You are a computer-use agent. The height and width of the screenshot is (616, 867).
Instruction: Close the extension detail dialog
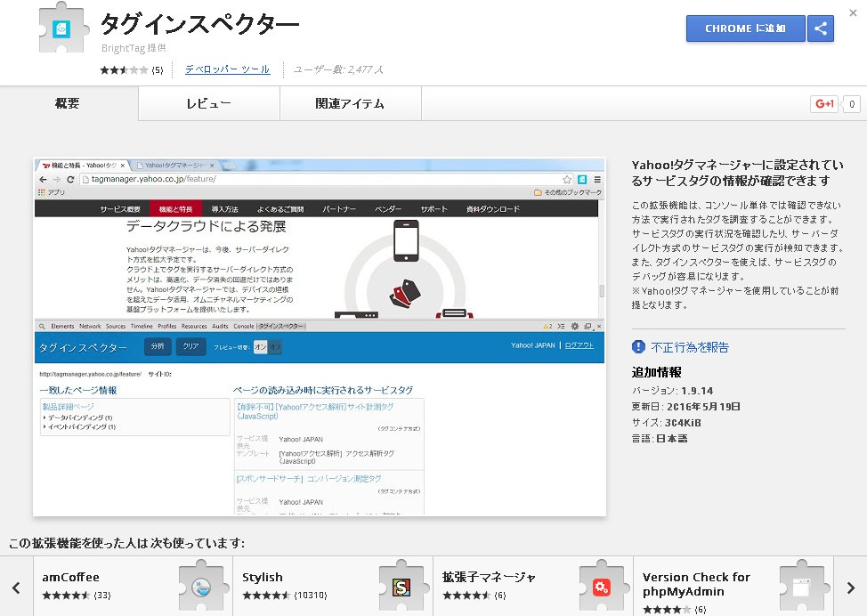tap(853, 12)
